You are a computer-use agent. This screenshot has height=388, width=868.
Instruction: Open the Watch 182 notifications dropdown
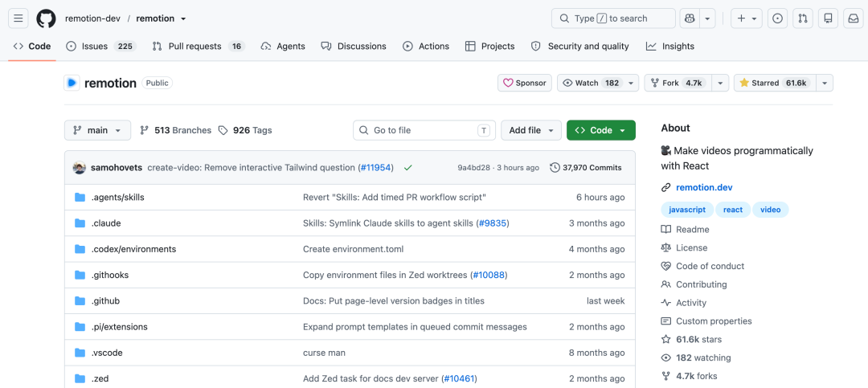(598, 83)
